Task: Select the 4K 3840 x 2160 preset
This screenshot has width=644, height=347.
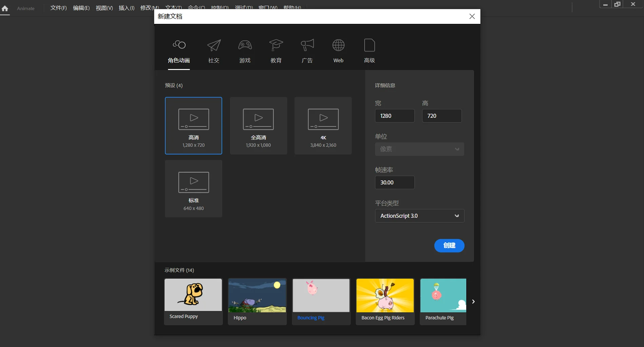Action: (323, 126)
